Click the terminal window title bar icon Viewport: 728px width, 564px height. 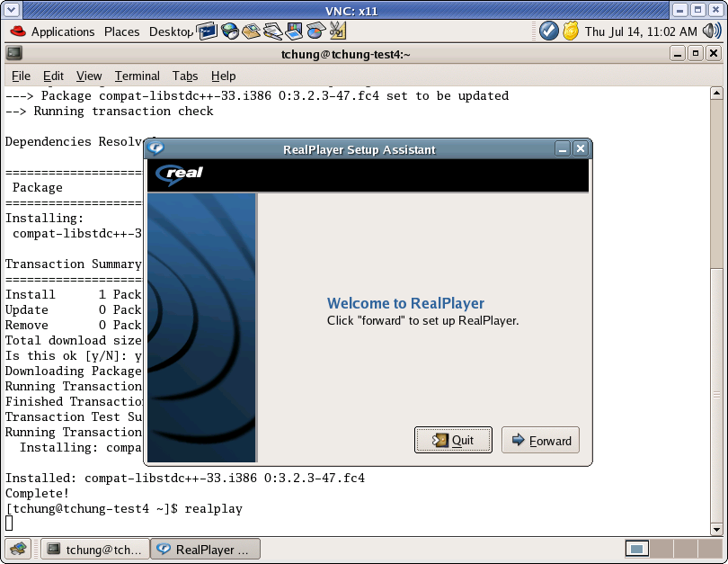(x=13, y=53)
